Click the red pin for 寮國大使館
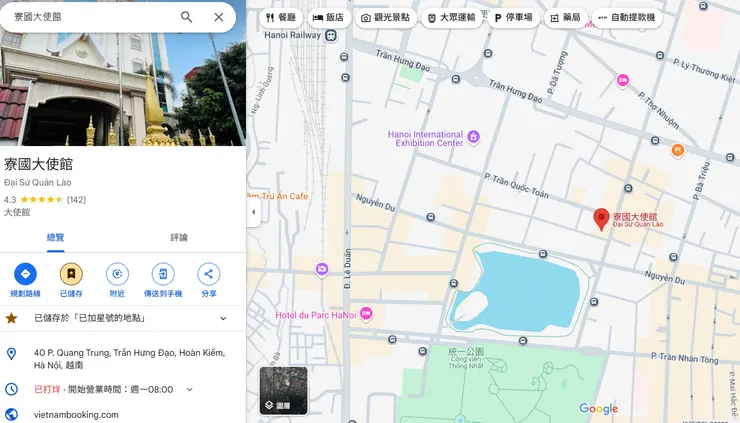The height and width of the screenshot is (423, 740). coord(601,219)
